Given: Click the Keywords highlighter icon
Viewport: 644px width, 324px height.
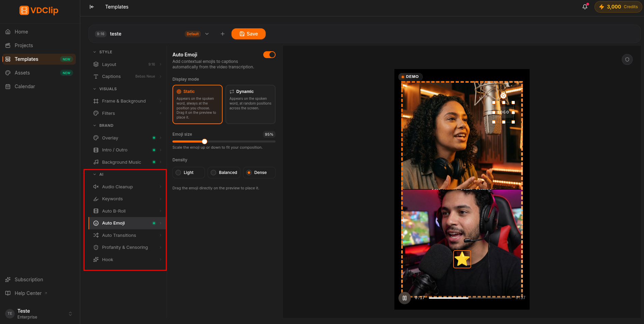Looking at the screenshot, I should point(96,199).
